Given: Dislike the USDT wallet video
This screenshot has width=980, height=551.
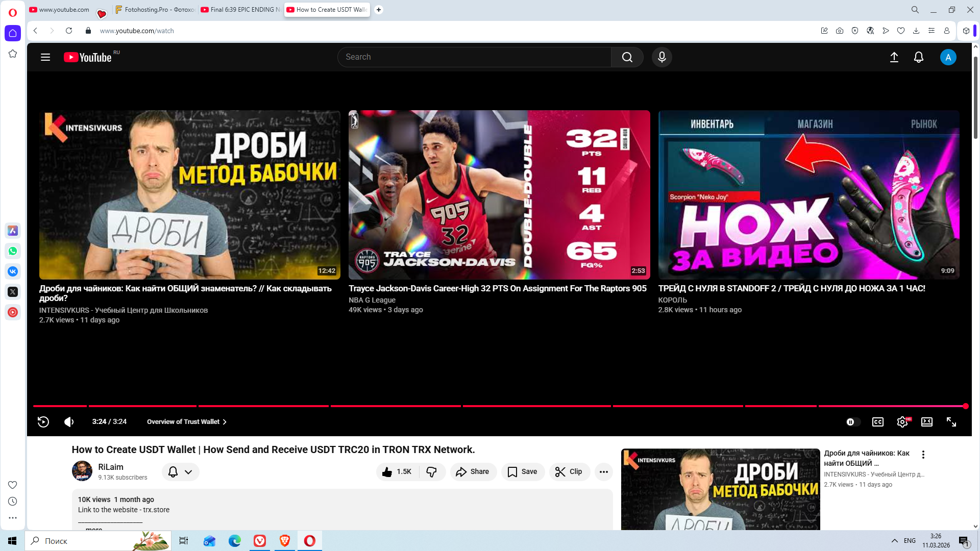Looking at the screenshot, I should (x=432, y=472).
